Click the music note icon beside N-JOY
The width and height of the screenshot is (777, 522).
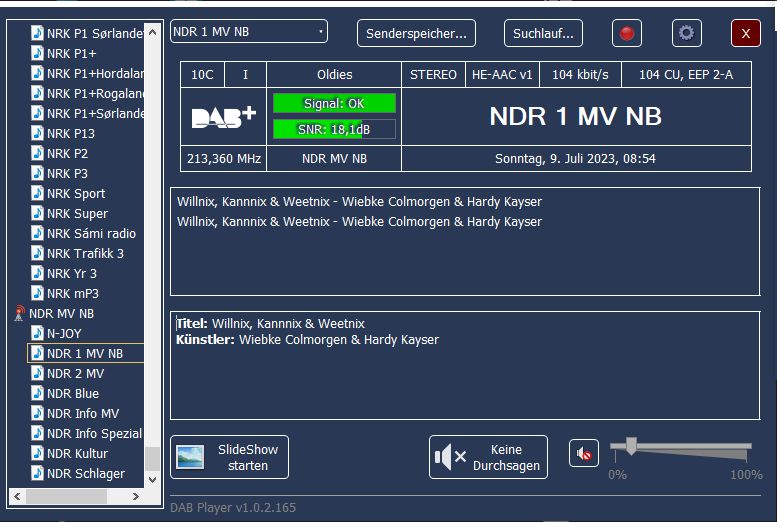(37, 334)
